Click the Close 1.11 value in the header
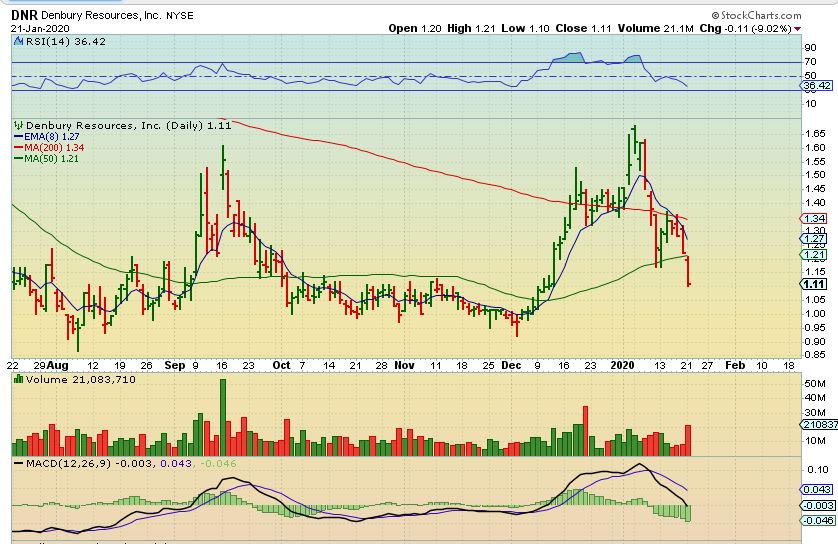 click(583, 28)
